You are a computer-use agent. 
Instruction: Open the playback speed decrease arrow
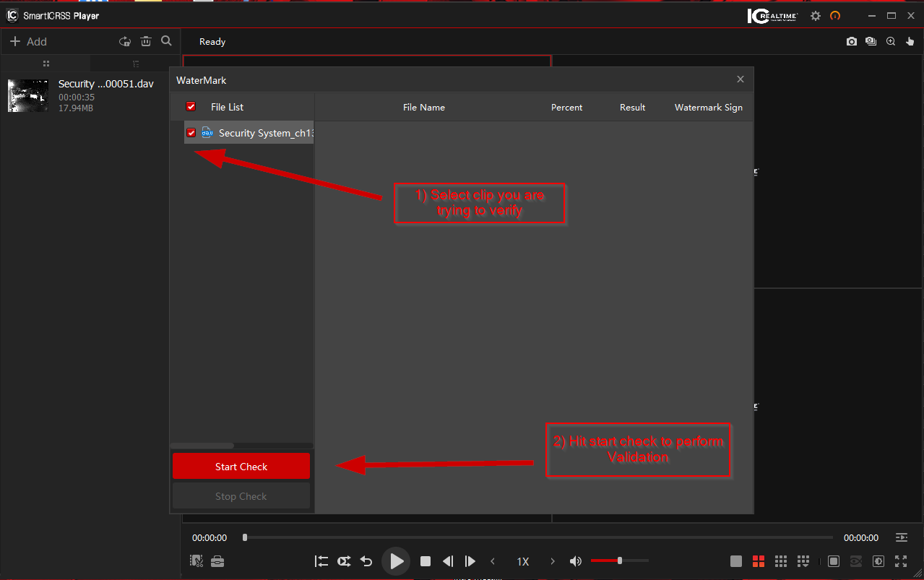tap(493, 560)
